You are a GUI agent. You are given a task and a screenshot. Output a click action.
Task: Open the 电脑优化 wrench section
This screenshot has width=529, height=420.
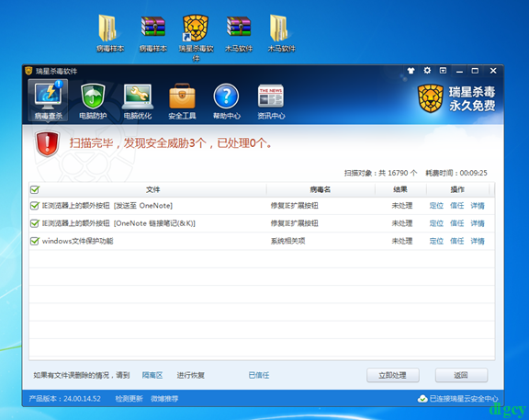click(x=138, y=101)
